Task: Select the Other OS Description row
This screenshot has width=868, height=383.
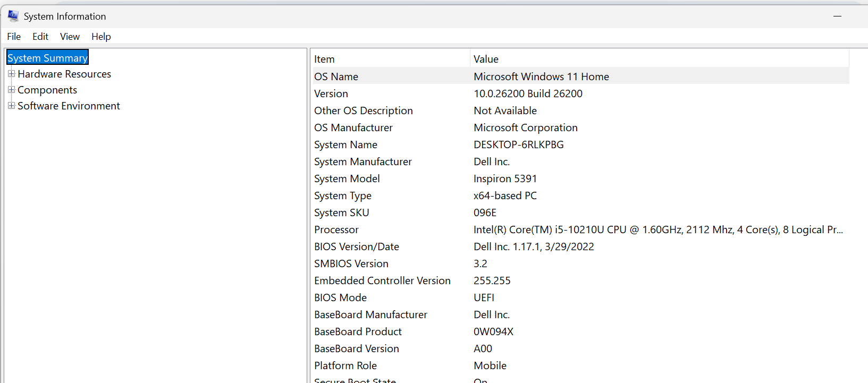Action: pos(580,110)
